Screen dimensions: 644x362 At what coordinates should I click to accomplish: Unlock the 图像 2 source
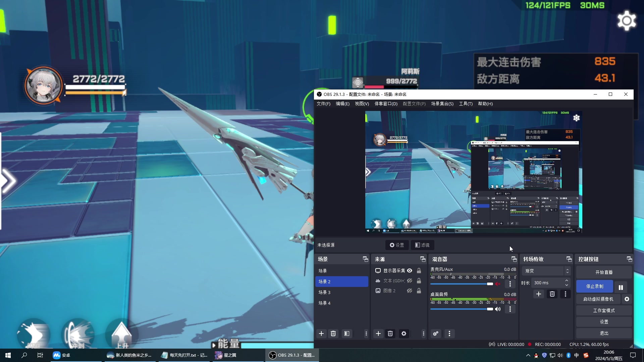[419, 291]
